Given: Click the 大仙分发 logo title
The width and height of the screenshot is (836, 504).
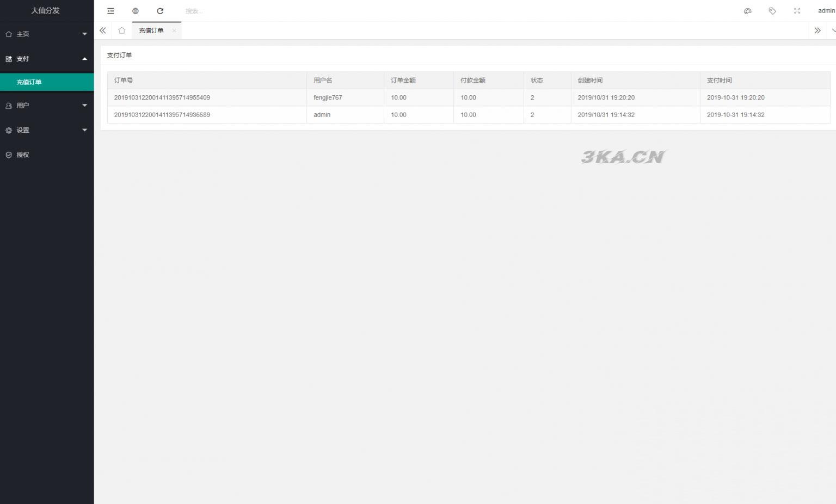Looking at the screenshot, I should [45, 10].
